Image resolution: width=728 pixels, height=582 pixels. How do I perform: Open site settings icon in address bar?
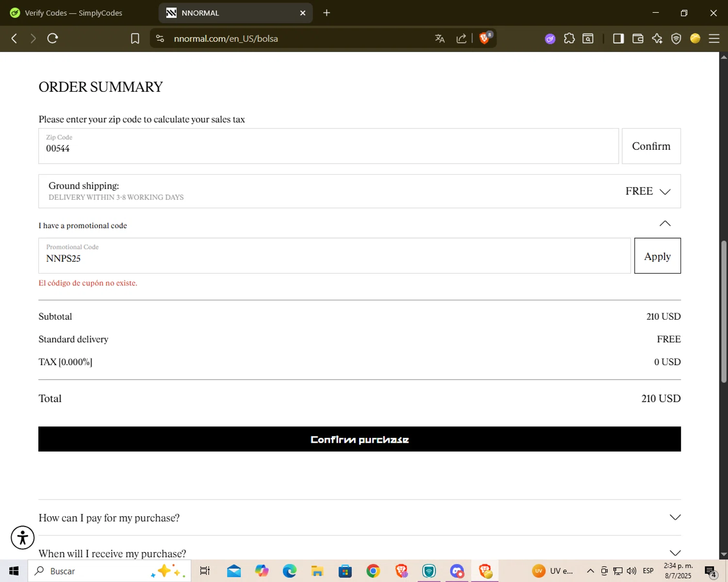160,38
